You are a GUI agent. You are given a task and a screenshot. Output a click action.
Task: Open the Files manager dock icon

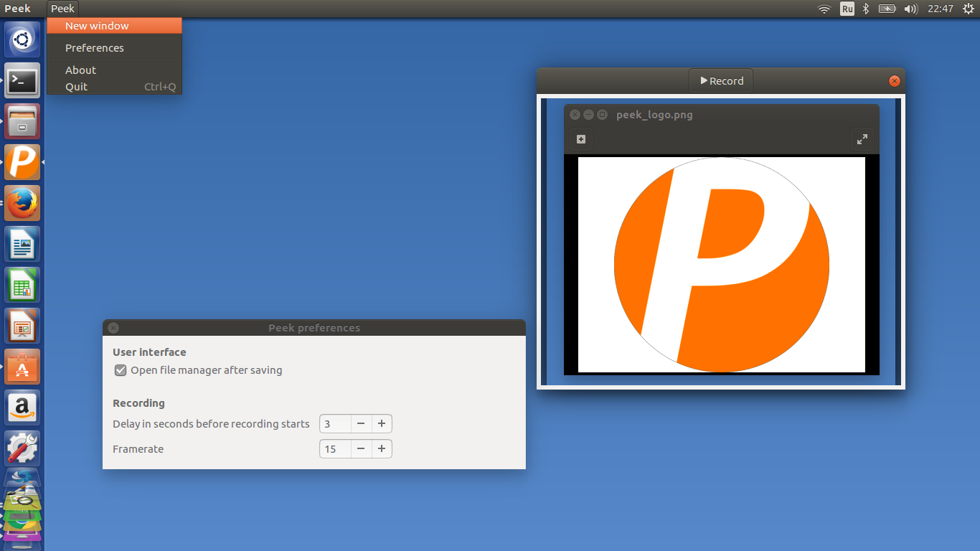pos(22,121)
